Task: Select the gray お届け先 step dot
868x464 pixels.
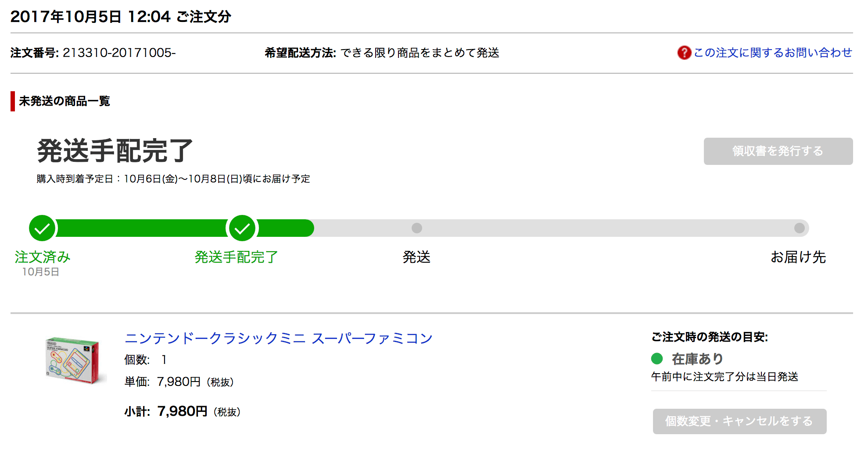Action: 799,228
